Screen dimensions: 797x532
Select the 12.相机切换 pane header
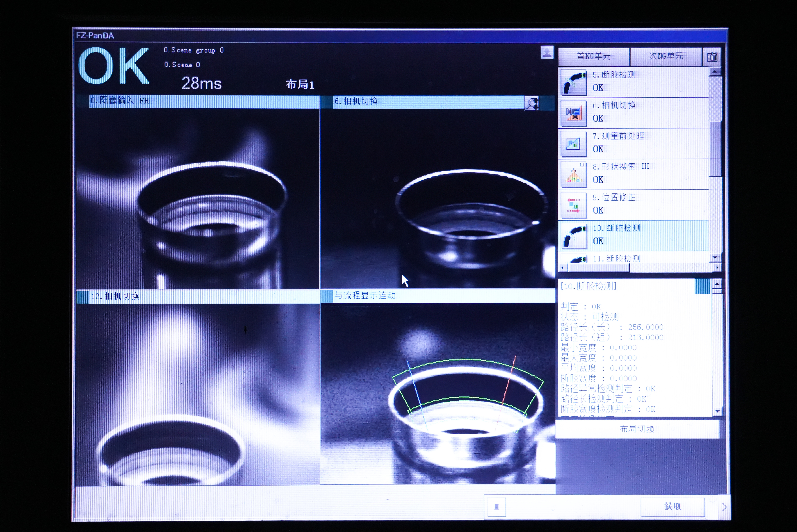(x=204, y=297)
